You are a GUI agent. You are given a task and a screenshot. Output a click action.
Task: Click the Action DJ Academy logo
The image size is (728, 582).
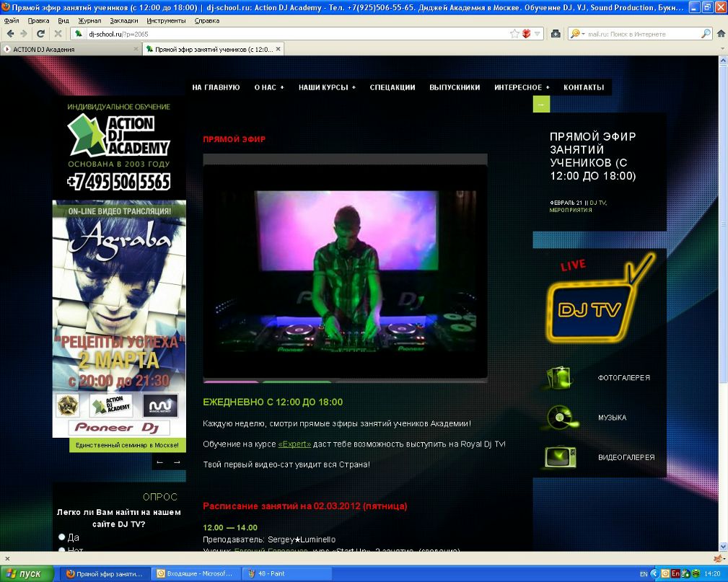(119, 136)
